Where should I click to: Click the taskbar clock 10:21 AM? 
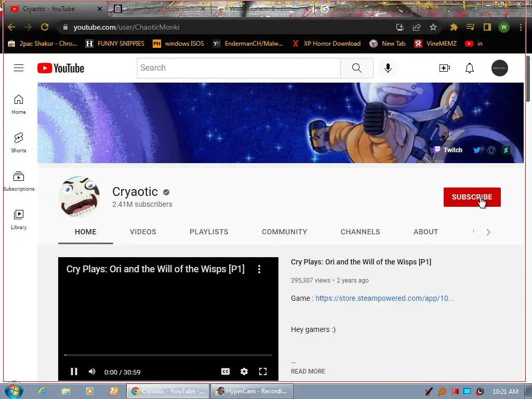(x=505, y=391)
